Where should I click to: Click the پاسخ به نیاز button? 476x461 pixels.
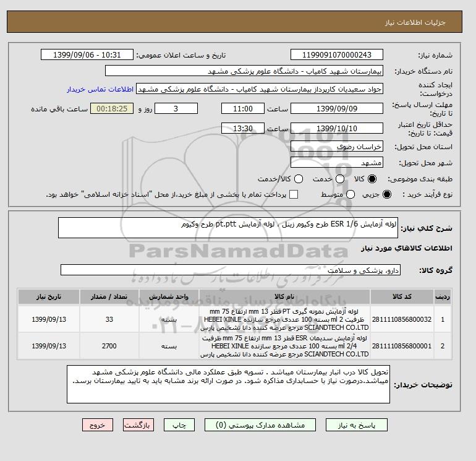(357, 425)
